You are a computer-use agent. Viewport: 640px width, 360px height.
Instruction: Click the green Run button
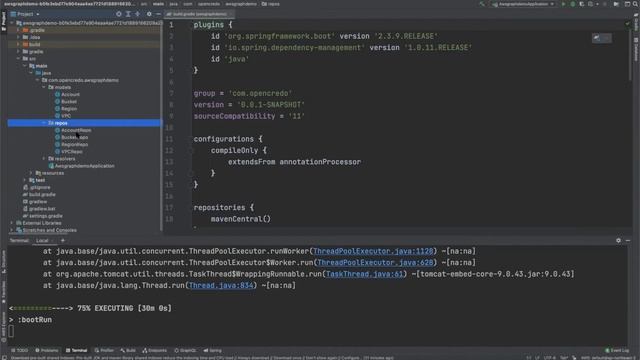point(564,4)
